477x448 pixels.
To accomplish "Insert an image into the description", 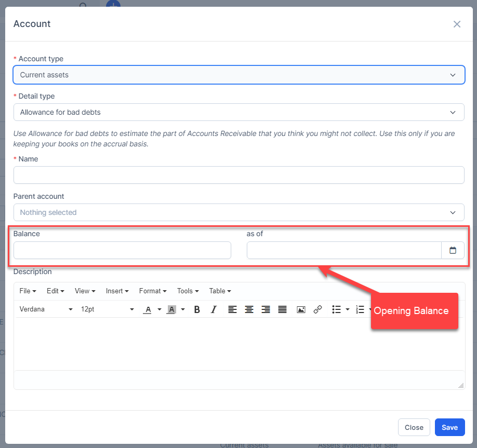I will click(301, 309).
